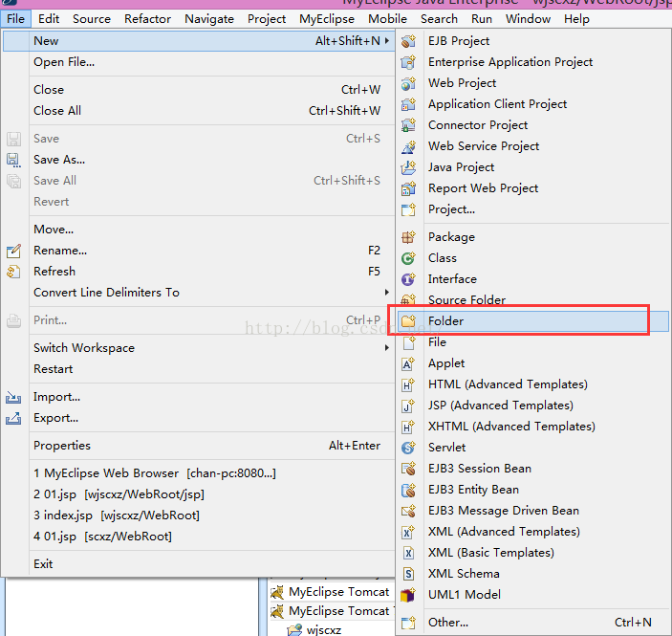
Task: Open the MyEclipse menu
Action: (x=327, y=19)
